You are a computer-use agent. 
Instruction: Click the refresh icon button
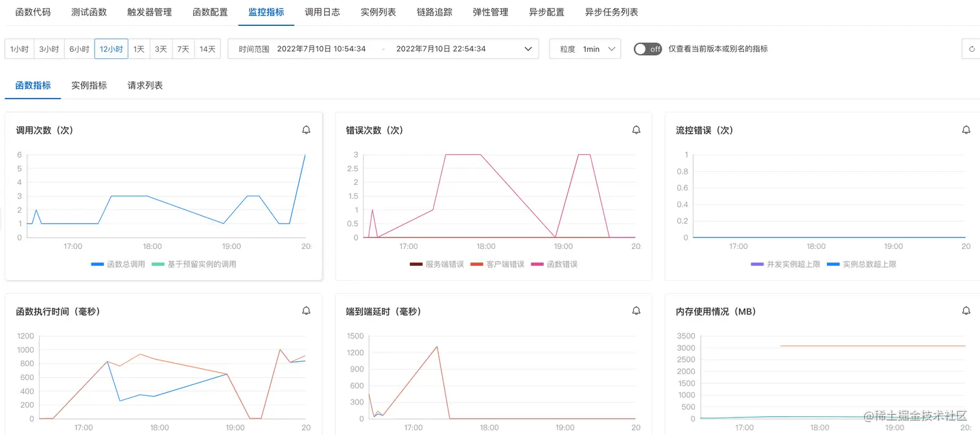click(971, 49)
